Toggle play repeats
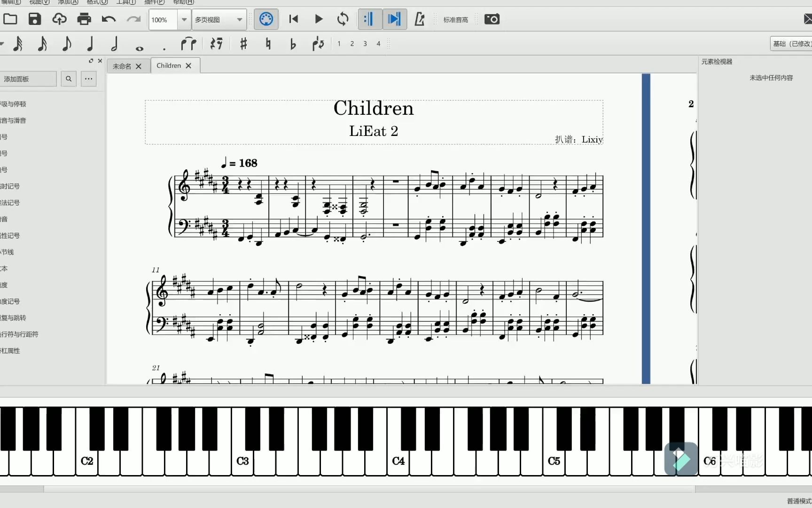 369,19
